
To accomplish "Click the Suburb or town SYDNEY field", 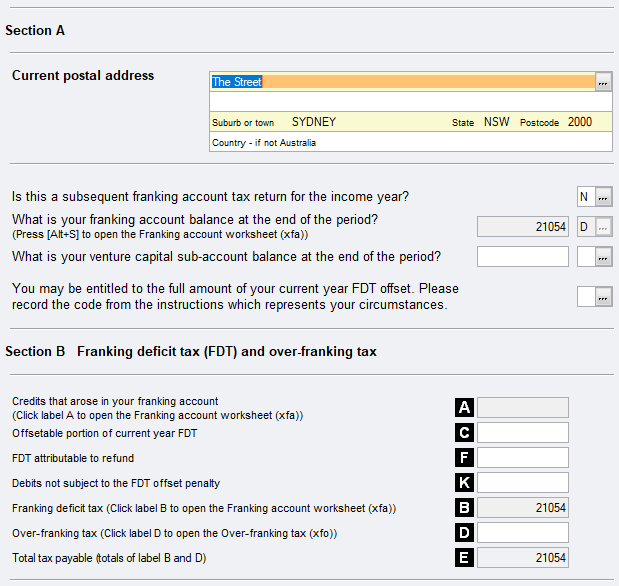I will (360, 122).
